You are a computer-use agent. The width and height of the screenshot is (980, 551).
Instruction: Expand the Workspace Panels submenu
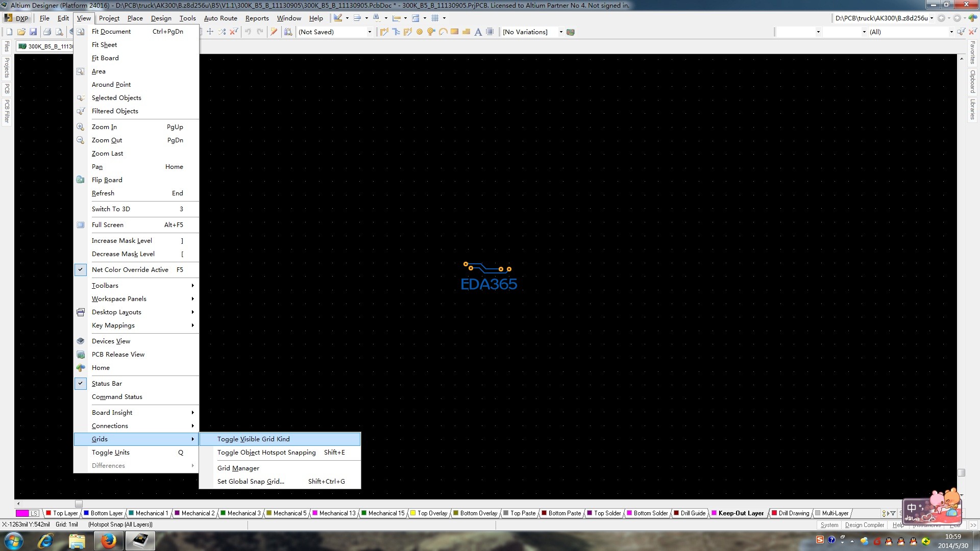(119, 298)
